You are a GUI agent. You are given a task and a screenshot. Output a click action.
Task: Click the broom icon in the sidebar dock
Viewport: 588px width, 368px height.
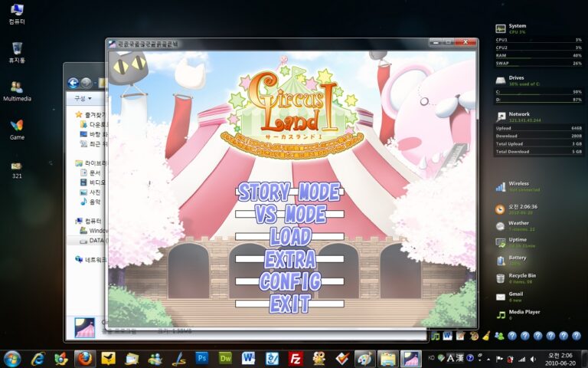pyautogui.click(x=486, y=336)
